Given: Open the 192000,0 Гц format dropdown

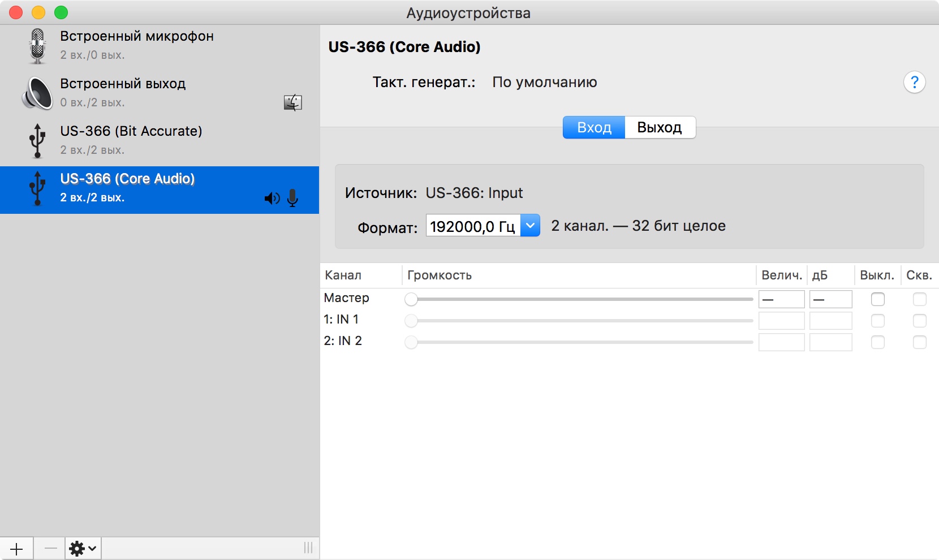Looking at the screenshot, I should pyautogui.click(x=530, y=226).
